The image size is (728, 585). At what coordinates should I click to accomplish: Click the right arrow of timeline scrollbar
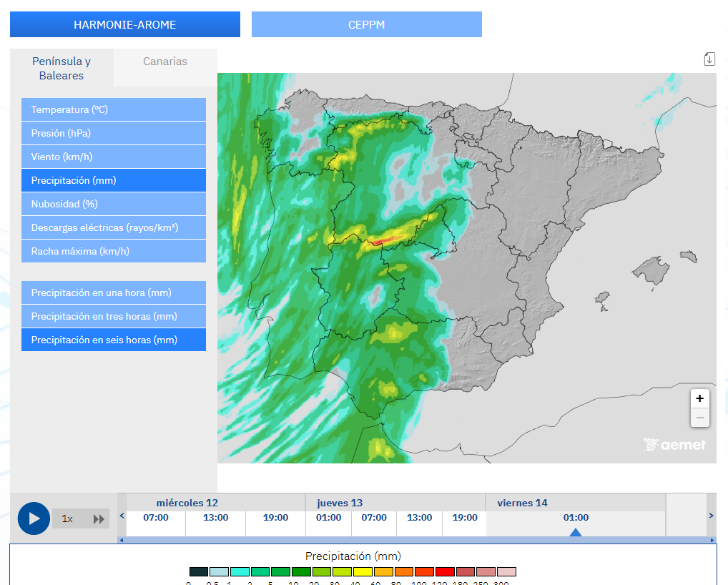[712, 540]
